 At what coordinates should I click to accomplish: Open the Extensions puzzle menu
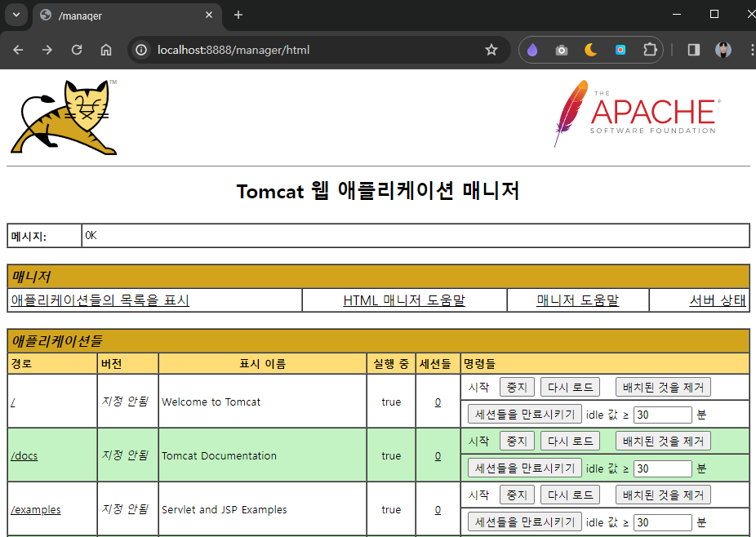click(650, 50)
